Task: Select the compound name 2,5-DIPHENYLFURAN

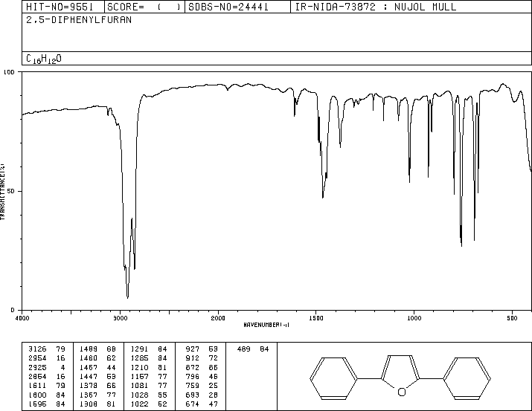Action: tap(79, 20)
